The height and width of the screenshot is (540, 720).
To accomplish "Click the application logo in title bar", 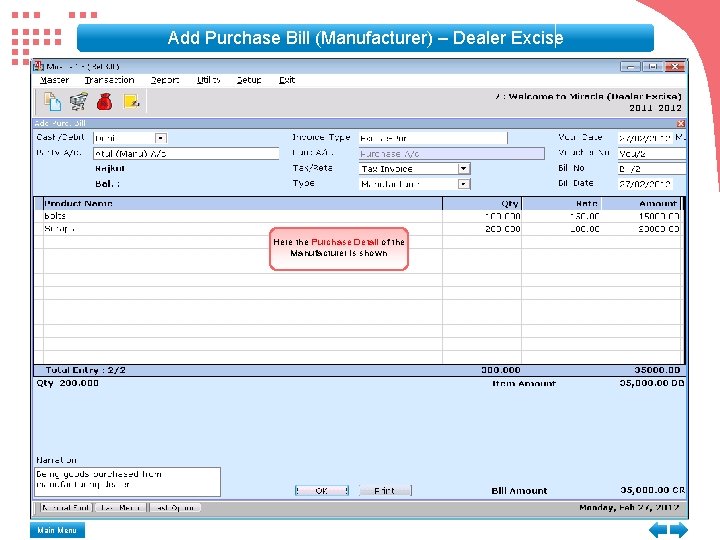I will tap(39, 66).
